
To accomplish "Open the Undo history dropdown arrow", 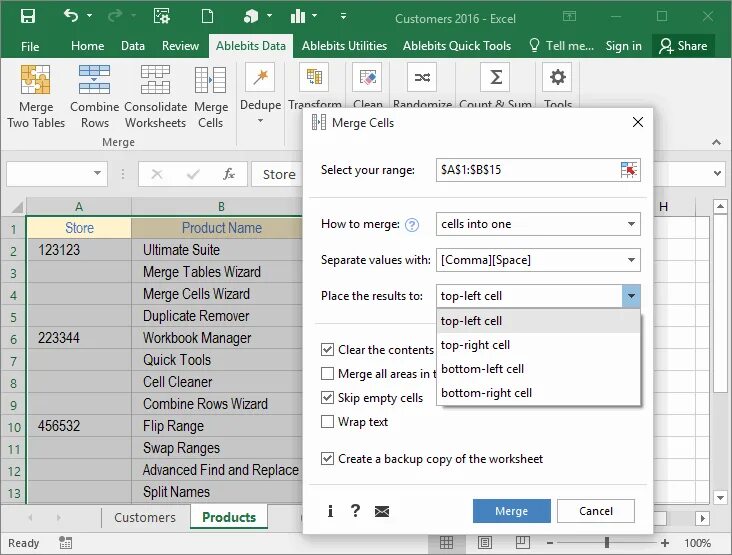I will click(89, 16).
